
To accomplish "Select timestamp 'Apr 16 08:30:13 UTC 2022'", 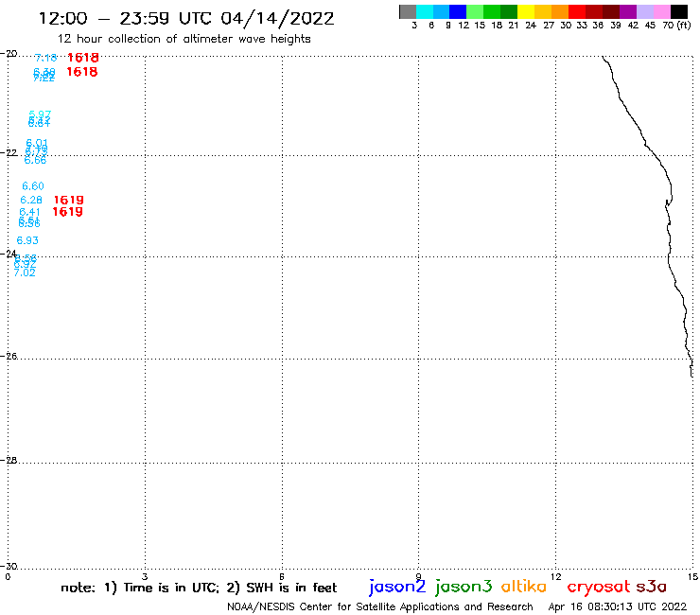I will point(618,606).
